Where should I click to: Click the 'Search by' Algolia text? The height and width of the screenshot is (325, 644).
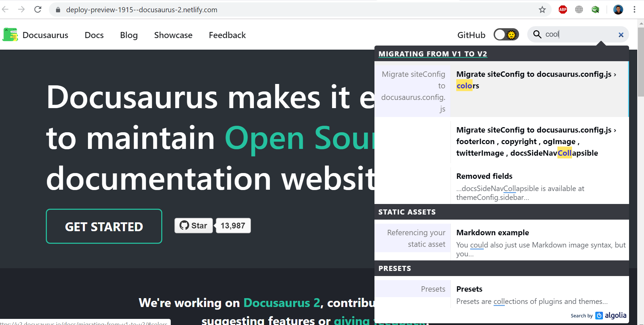582,316
